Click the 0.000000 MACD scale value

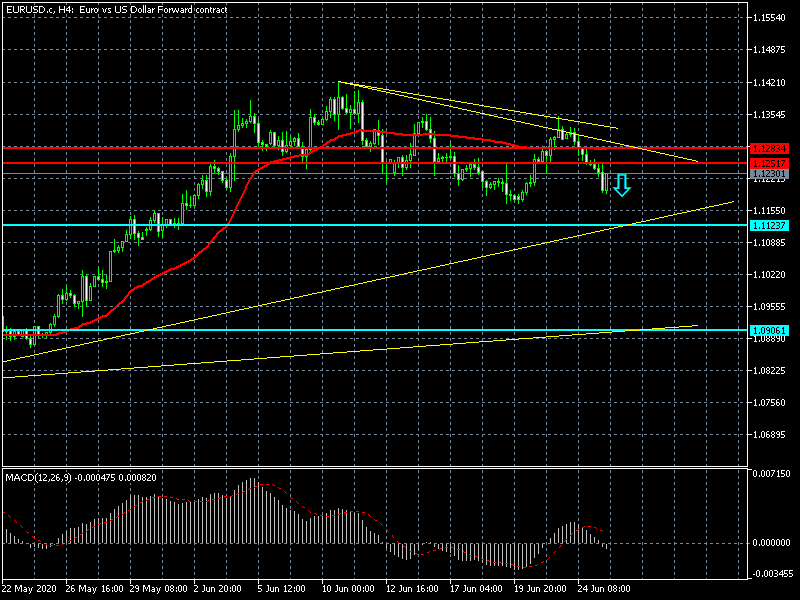point(771,543)
